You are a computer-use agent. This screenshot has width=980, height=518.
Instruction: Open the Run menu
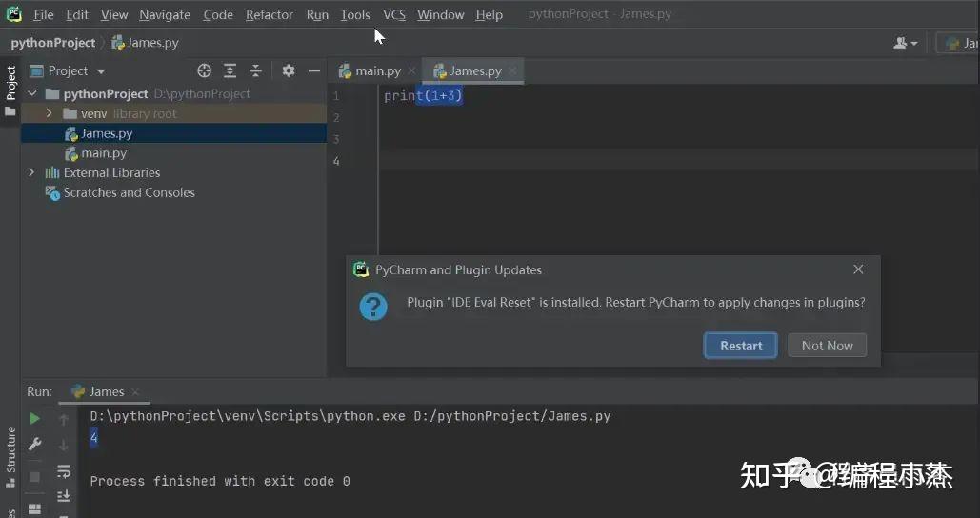click(x=317, y=14)
